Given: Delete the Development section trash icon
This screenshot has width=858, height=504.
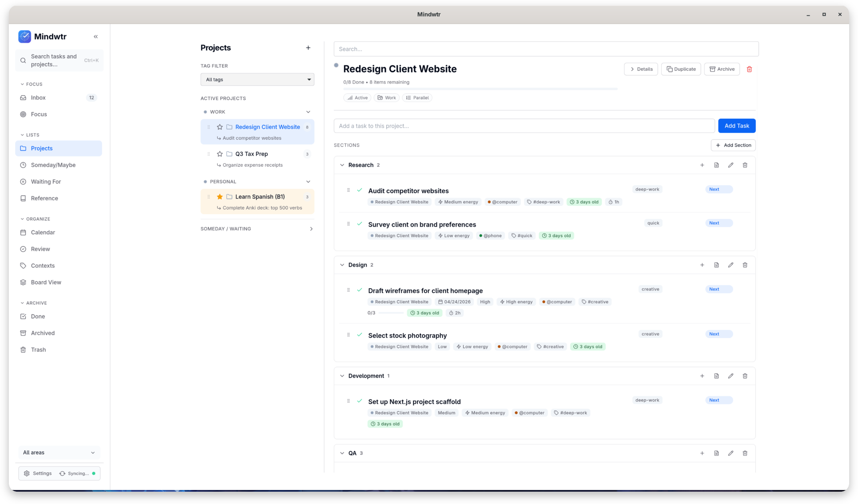Looking at the screenshot, I should click(x=745, y=376).
